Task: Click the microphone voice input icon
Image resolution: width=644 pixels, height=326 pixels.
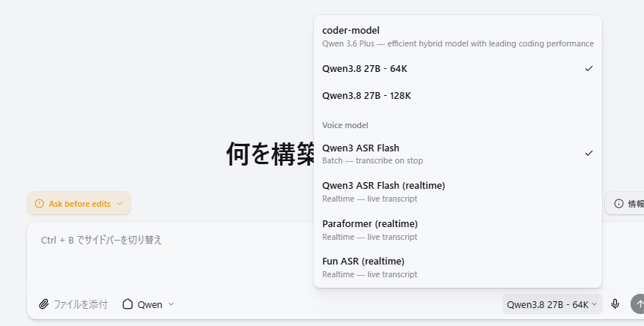Action: (x=615, y=304)
